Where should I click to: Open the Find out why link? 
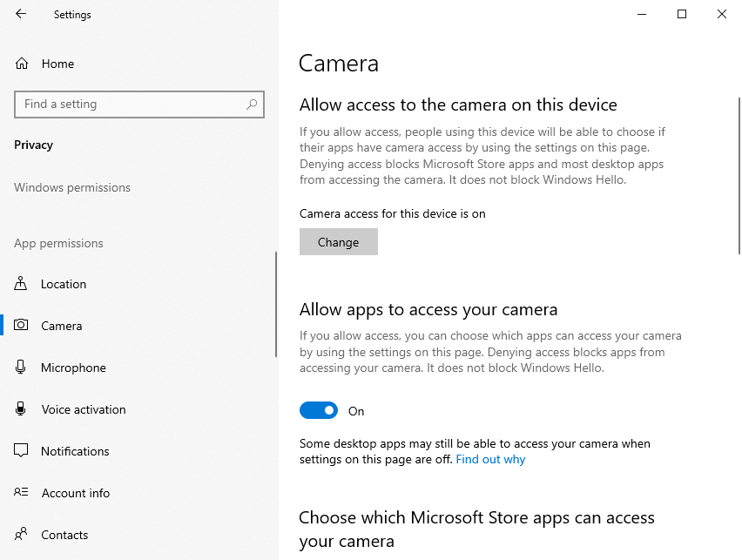(490, 459)
